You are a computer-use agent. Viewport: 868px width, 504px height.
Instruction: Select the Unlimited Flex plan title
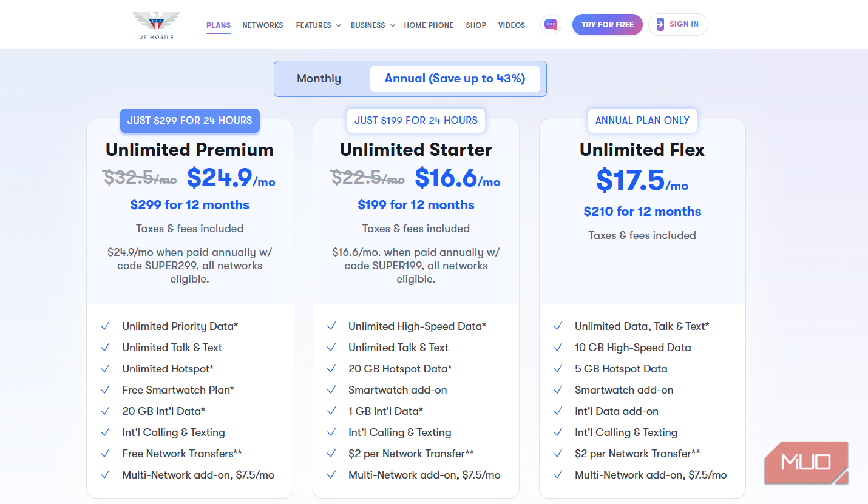pos(642,150)
